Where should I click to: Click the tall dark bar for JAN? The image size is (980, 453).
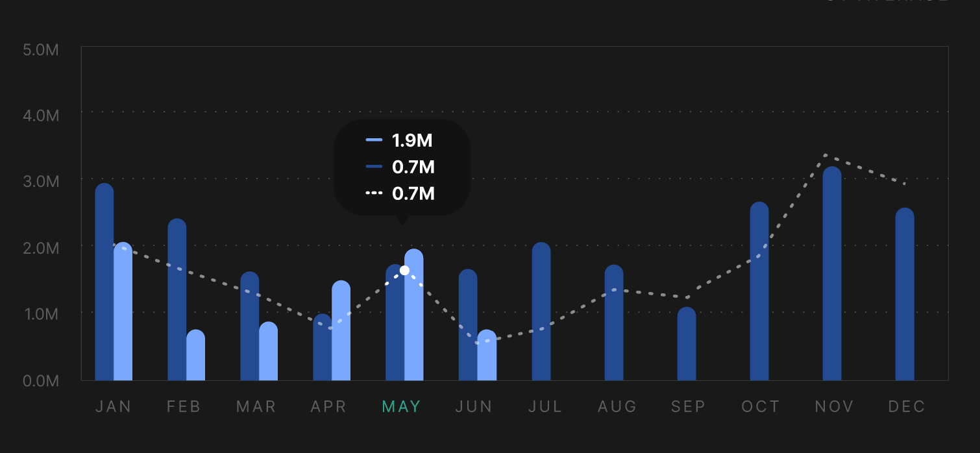104,279
